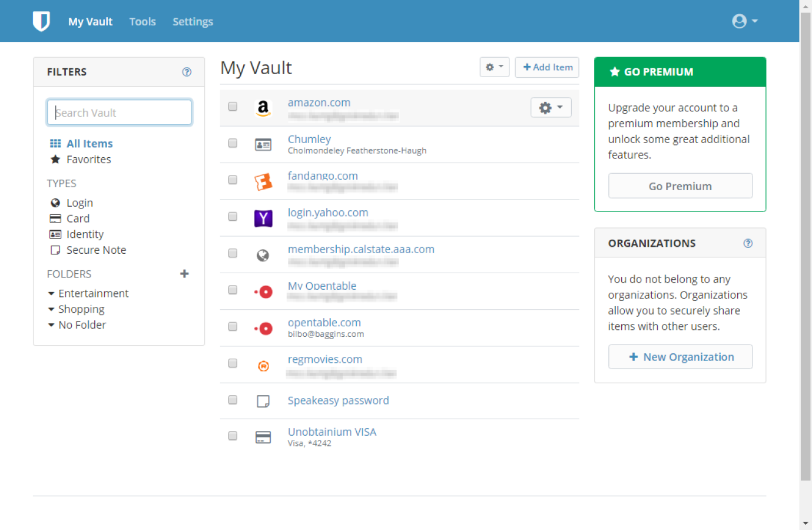Open the amazon.com row gear dropdown

tap(551, 107)
